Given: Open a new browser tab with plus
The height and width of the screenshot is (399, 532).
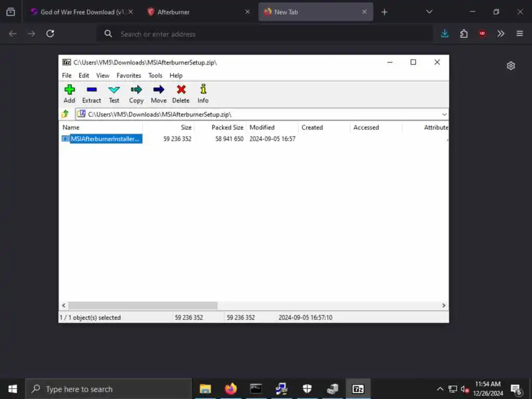Looking at the screenshot, I should [x=384, y=12].
